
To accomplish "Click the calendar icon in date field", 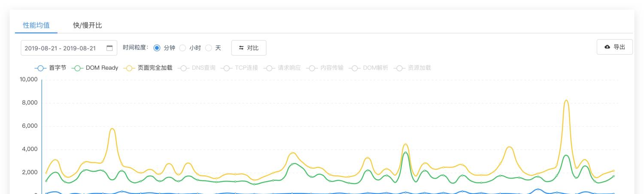I will 109,48.
